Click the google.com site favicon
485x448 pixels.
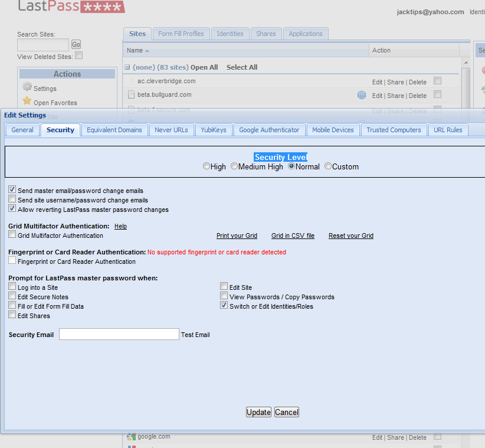(131, 436)
